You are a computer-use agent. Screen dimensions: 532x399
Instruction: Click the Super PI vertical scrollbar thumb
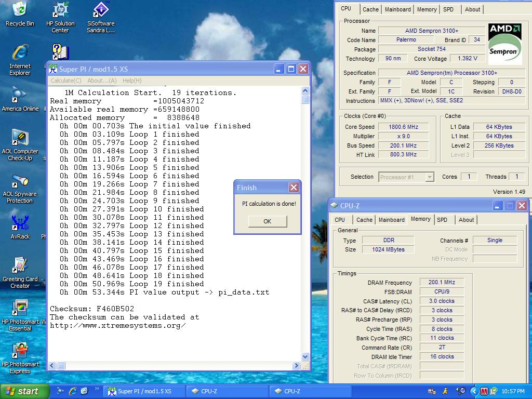[305, 99]
